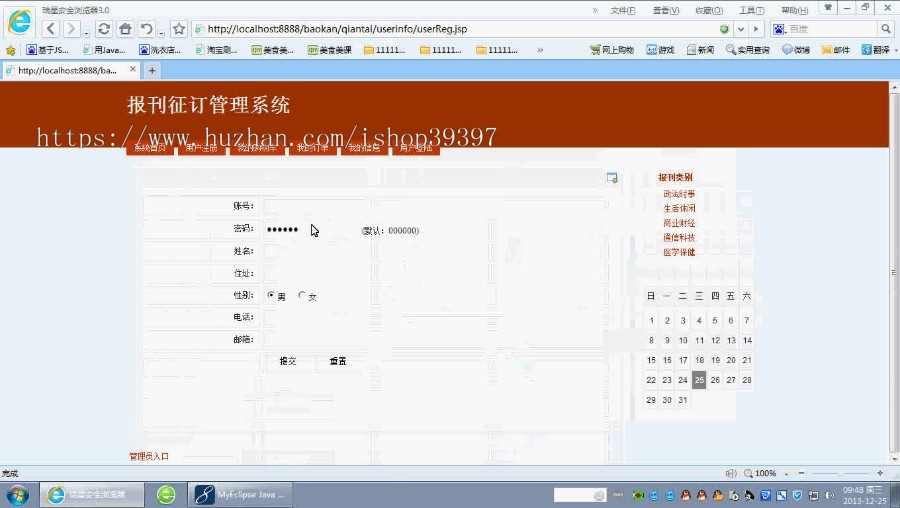900x508 pixels.
Task: Click the 重置 reset button
Action: pos(338,361)
